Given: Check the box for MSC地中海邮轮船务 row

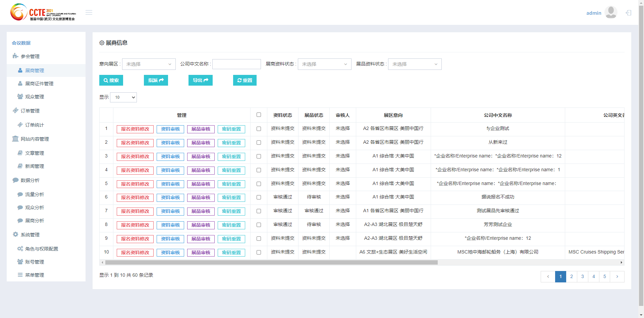Looking at the screenshot, I should click(x=259, y=253).
